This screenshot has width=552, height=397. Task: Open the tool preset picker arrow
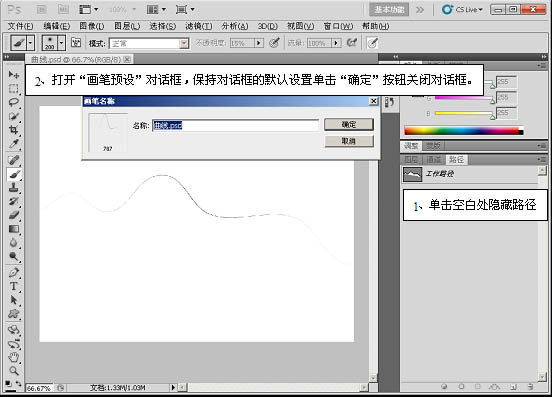[30, 43]
